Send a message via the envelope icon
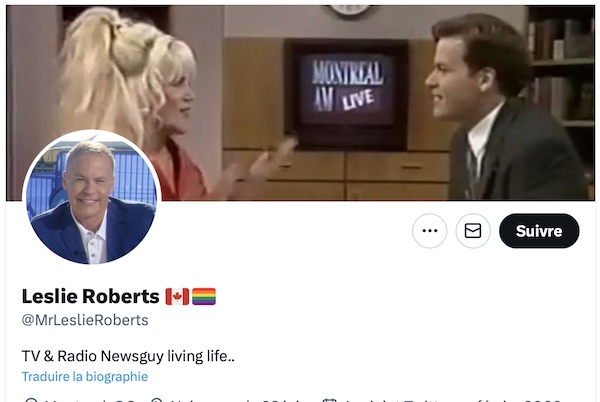Screen dimensions: 600x402 pos(473,231)
